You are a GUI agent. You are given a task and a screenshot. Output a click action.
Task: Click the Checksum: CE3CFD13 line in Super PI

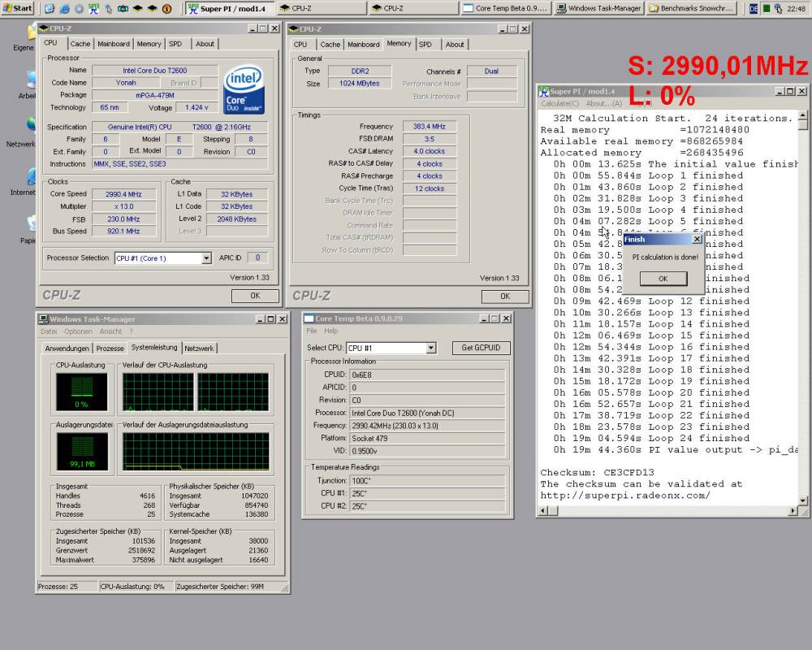point(597,472)
